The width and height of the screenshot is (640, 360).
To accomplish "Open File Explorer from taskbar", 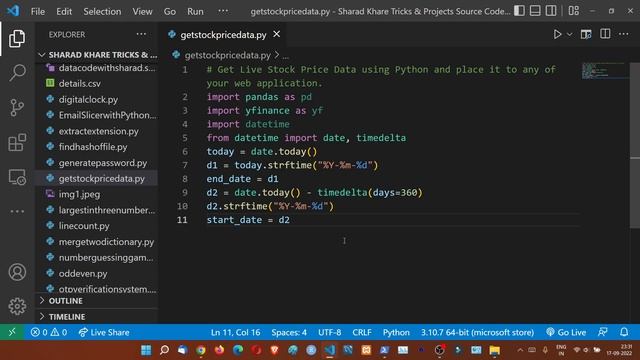I will coord(495,350).
